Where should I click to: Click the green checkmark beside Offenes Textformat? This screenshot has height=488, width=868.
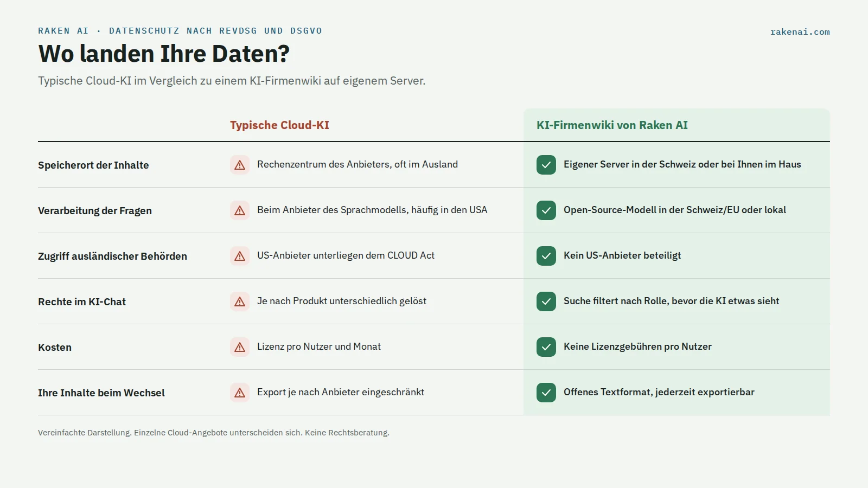click(546, 393)
